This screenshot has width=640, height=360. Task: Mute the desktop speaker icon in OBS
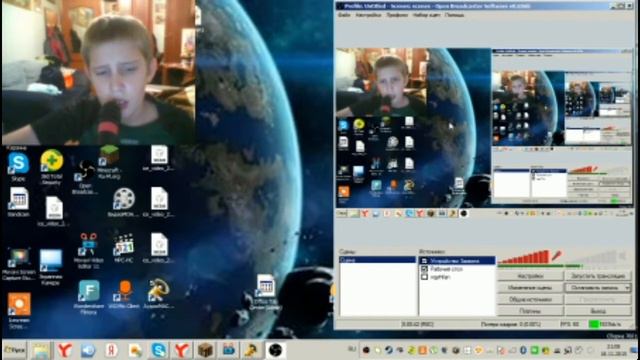pyautogui.click(x=622, y=256)
